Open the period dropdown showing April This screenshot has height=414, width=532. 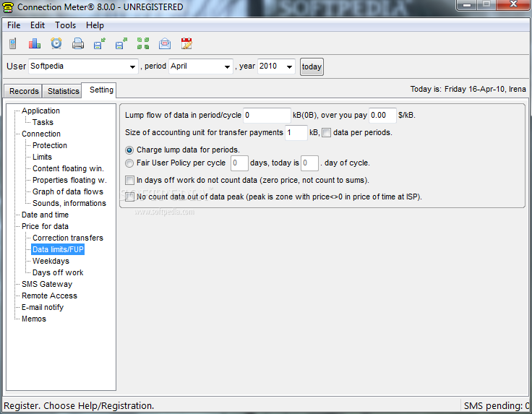[x=200, y=66]
